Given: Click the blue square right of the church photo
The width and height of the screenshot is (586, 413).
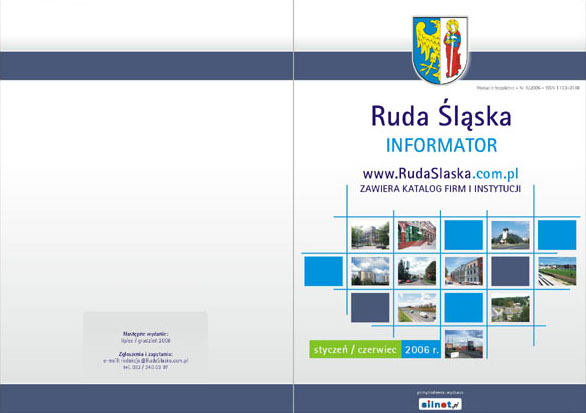Looking at the screenshot, I should coord(557,235).
